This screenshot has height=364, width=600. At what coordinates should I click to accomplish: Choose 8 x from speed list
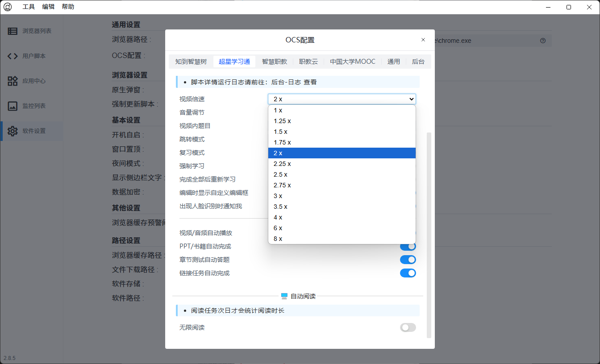pyautogui.click(x=278, y=239)
